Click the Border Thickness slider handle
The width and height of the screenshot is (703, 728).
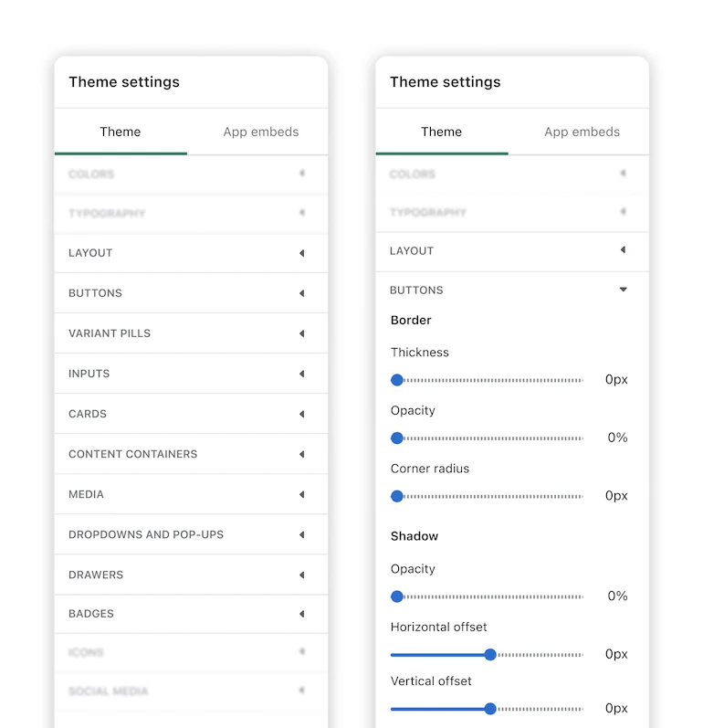(x=397, y=380)
